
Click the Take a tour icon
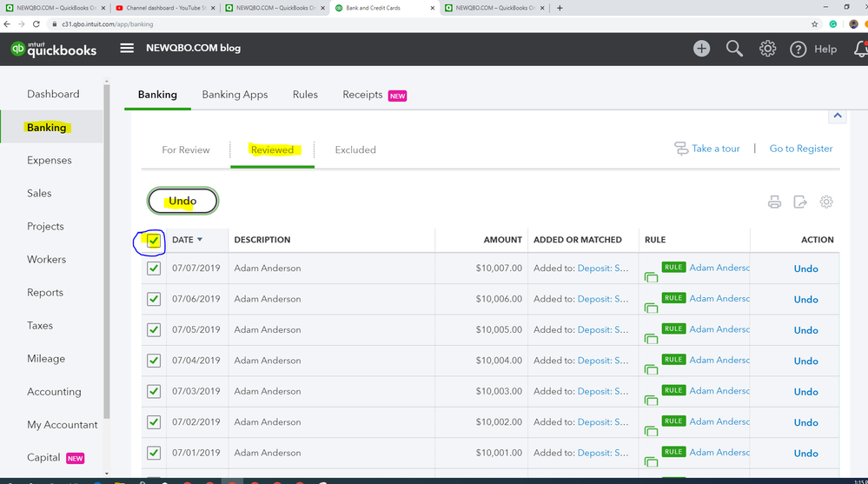pos(681,149)
